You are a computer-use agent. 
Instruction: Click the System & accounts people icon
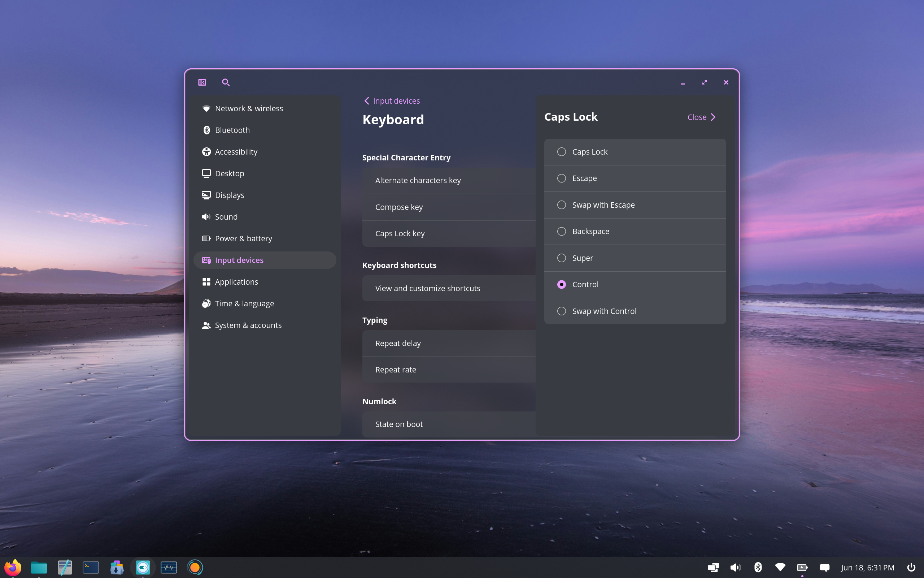click(206, 325)
